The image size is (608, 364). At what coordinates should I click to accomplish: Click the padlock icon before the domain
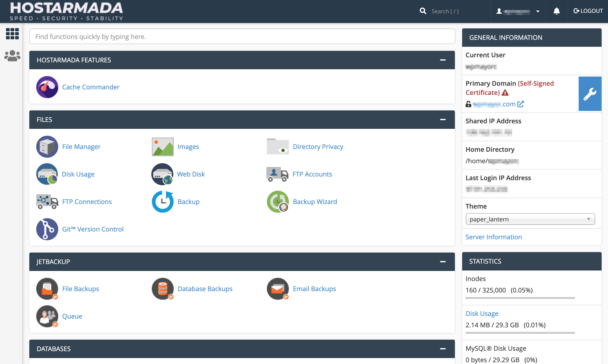468,104
